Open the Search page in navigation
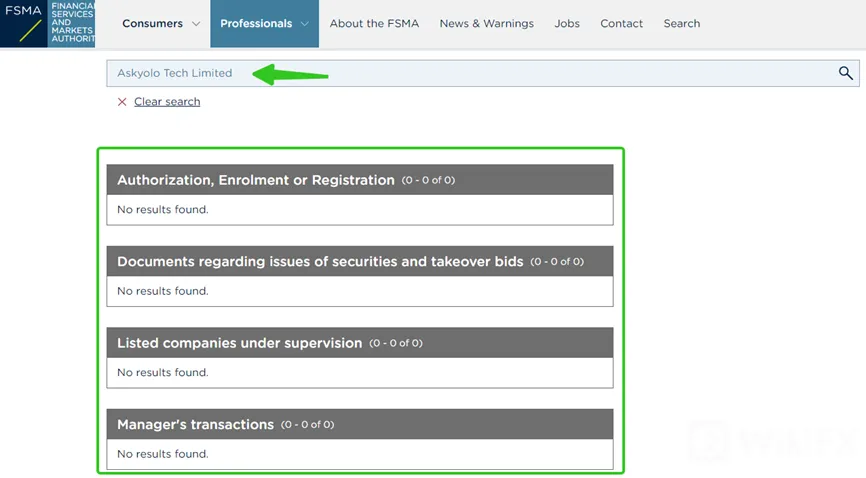This screenshot has width=866, height=478. point(682,23)
